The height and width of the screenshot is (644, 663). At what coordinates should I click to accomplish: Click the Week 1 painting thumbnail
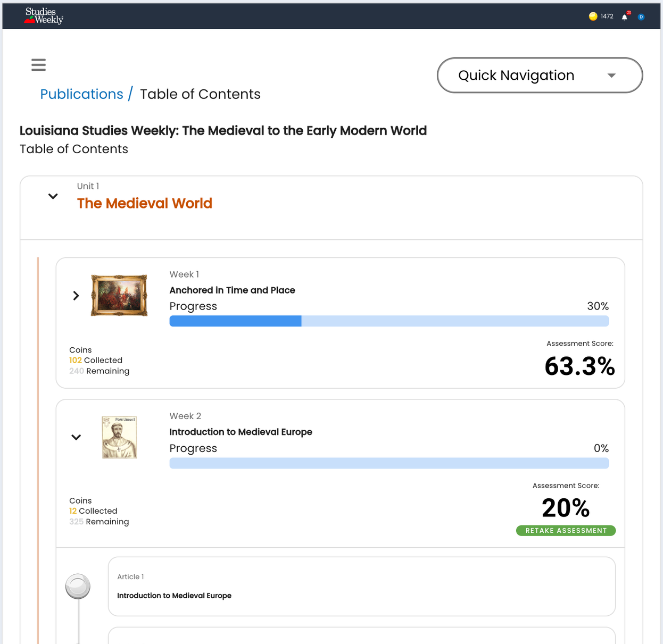[119, 296]
